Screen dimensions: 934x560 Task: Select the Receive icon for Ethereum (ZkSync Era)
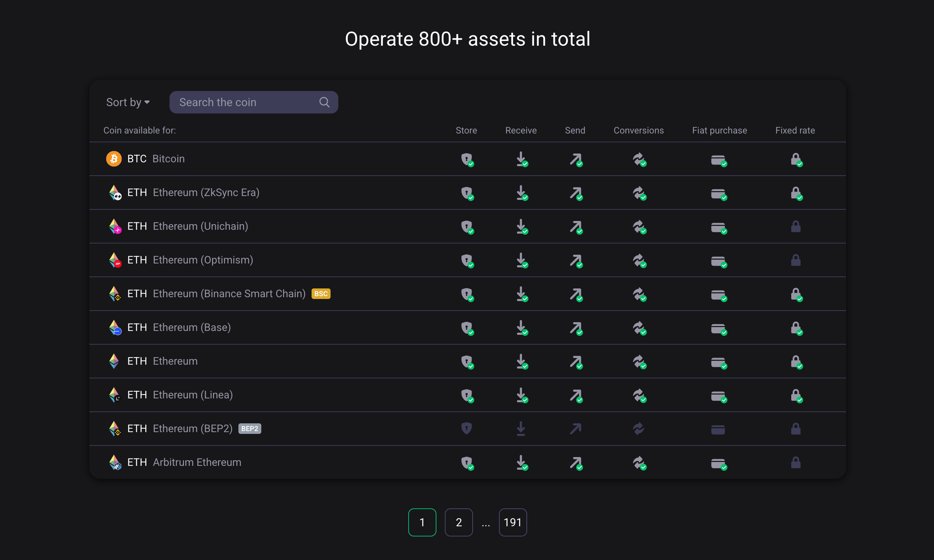pos(522,194)
